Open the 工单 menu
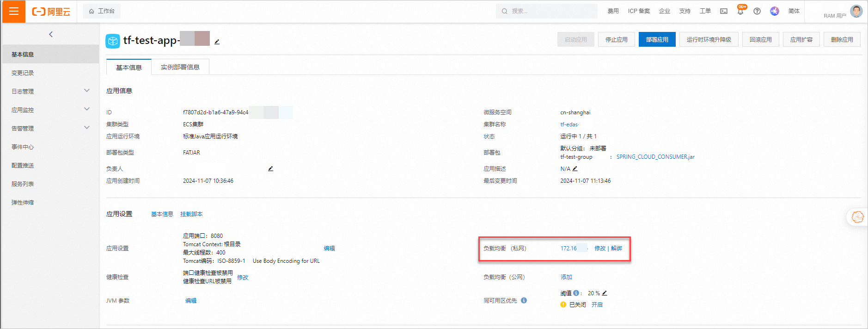Screen dimensions: 868x329 click(x=705, y=11)
